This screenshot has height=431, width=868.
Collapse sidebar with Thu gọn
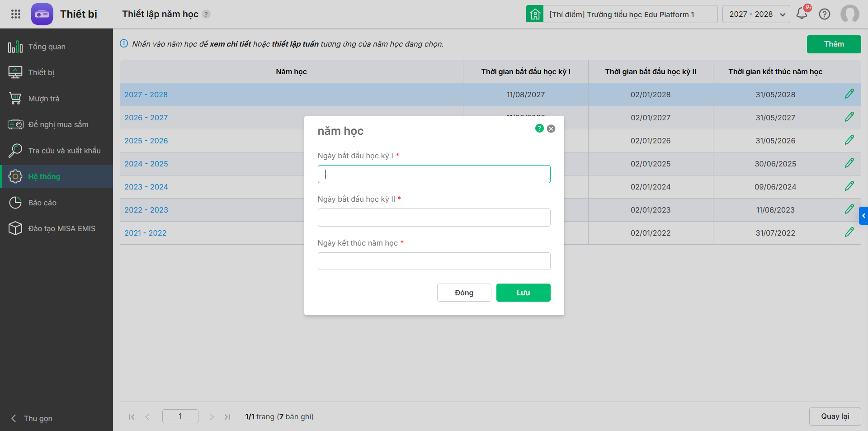pyautogui.click(x=32, y=418)
